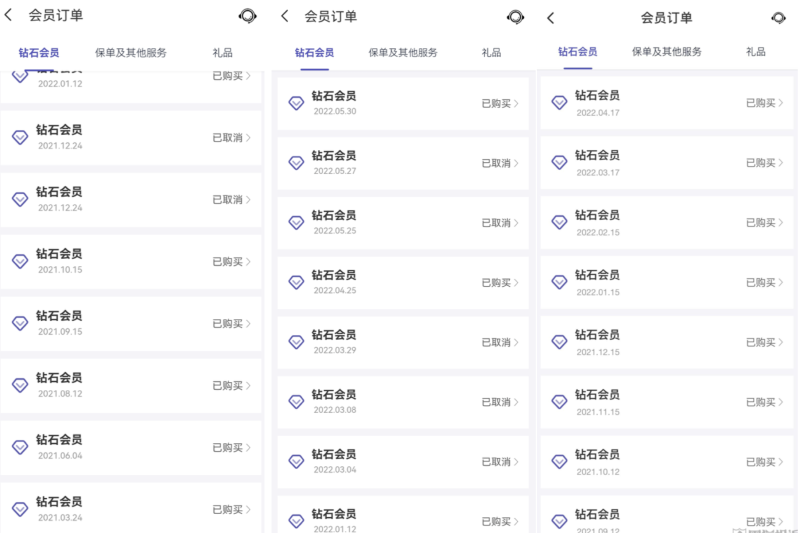Tap diamond icon of the 2022.04.17 order

(560, 102)
